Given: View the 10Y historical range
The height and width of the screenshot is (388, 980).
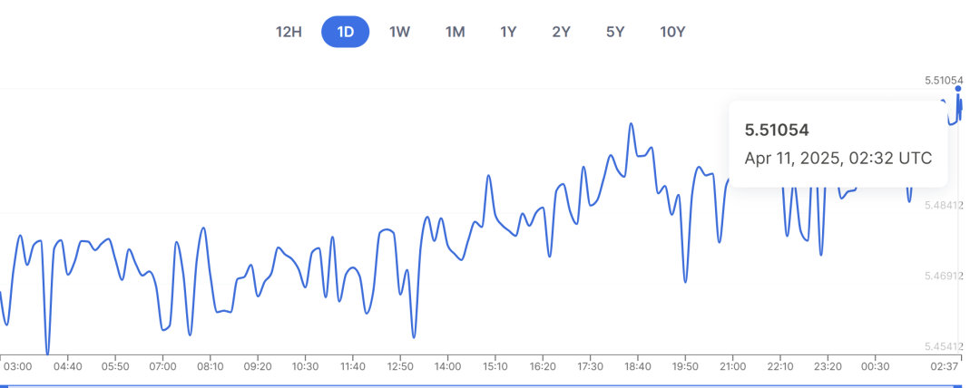Looking at the screenshot, I should [672, 32].
